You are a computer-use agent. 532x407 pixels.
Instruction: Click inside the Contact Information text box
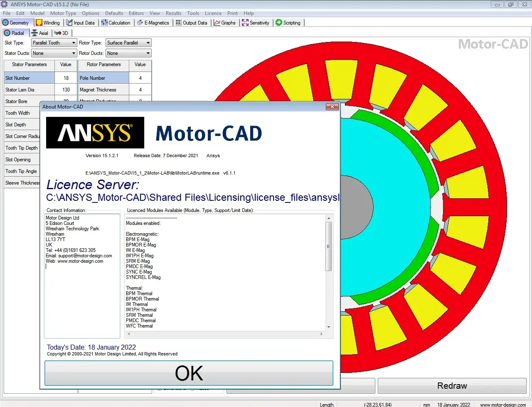pyautogui.click(x=82, y=276)
